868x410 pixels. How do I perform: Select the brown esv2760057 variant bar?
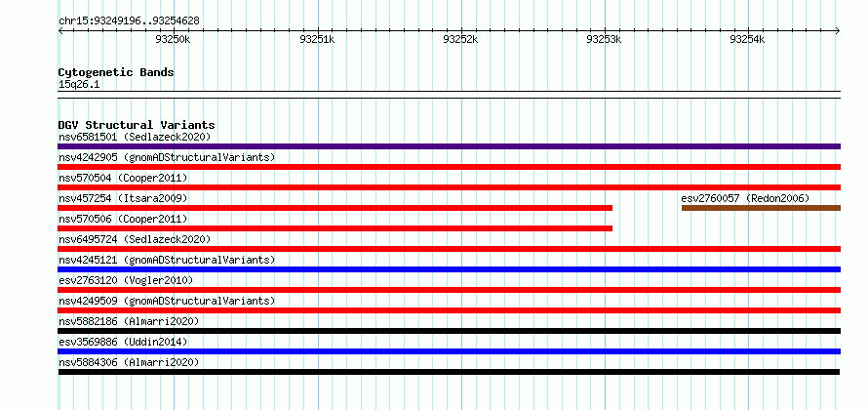761,208
